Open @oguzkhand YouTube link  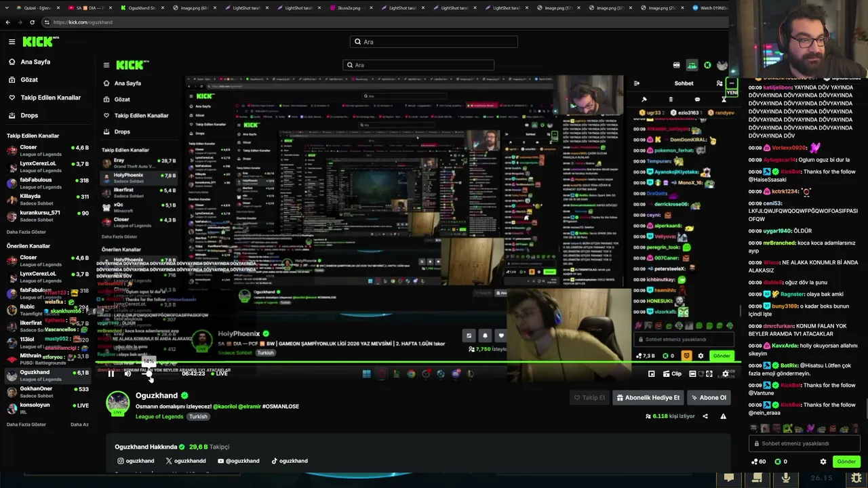pos(239,461)
